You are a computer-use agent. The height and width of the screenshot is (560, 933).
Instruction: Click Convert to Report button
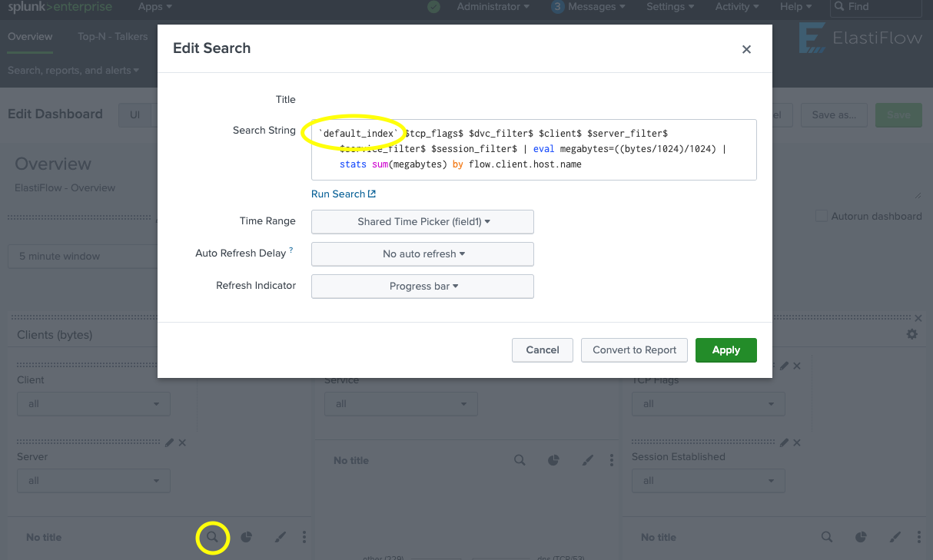point(634,350)
